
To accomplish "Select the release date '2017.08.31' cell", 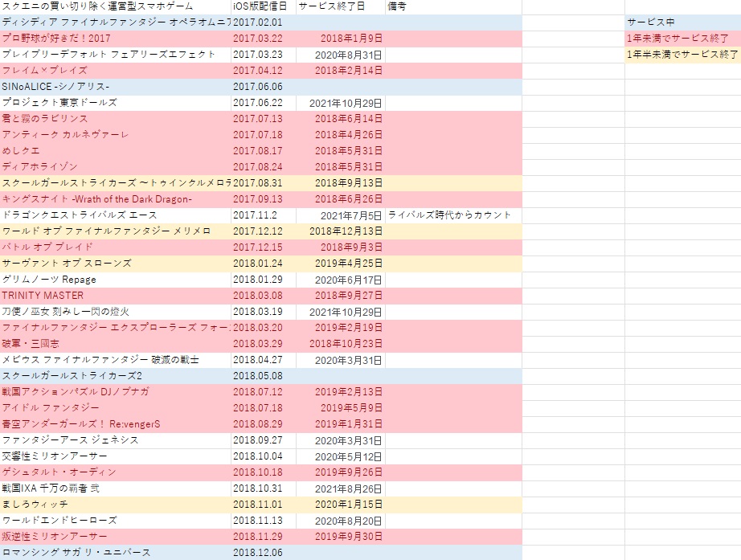I will [264, 183].
